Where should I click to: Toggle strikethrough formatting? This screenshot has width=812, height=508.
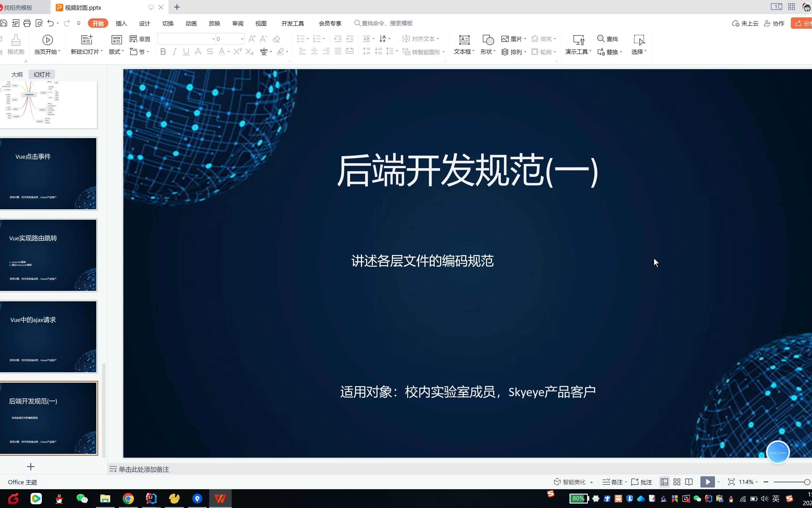tap(210, 52)
